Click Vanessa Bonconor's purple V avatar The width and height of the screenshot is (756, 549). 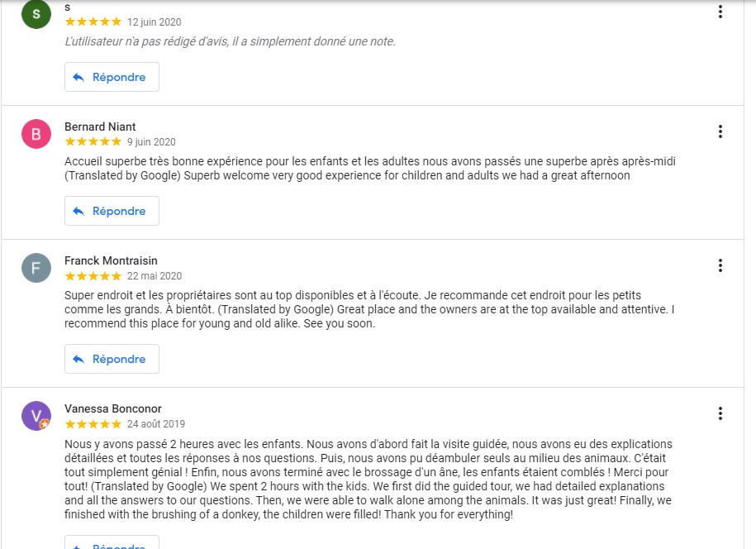36,415
